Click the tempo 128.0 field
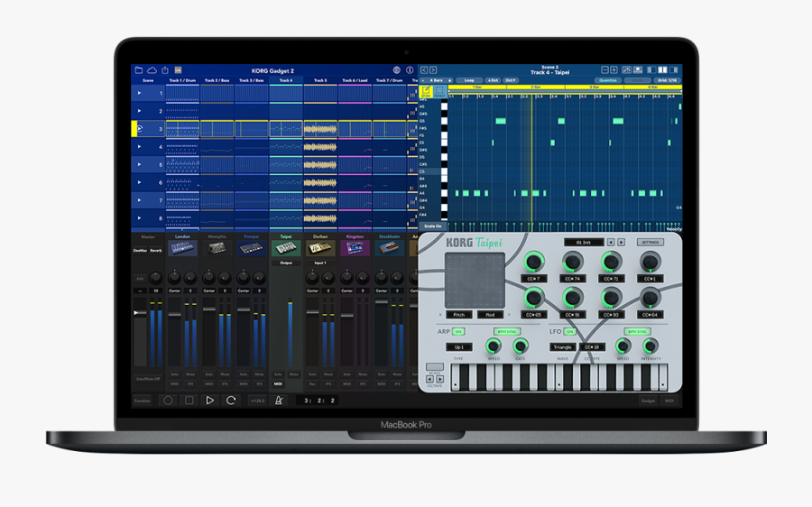 tap(257, 401)
